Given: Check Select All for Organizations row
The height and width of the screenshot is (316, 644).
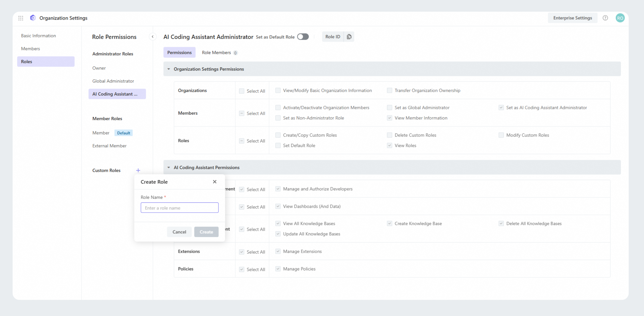Looking at the screenshot, I should click(x=241, y=91).
